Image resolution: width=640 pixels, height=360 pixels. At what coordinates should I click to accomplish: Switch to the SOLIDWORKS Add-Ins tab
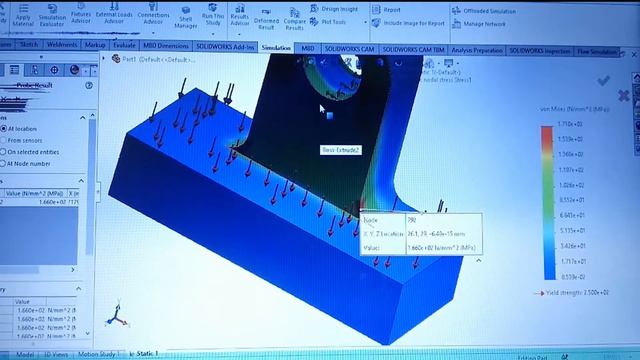pos(225,47)
